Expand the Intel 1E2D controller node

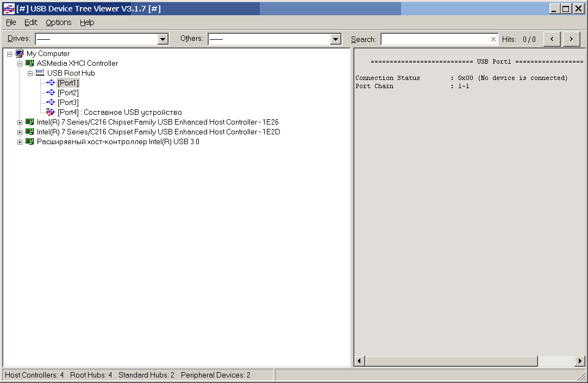coord(20,132)
